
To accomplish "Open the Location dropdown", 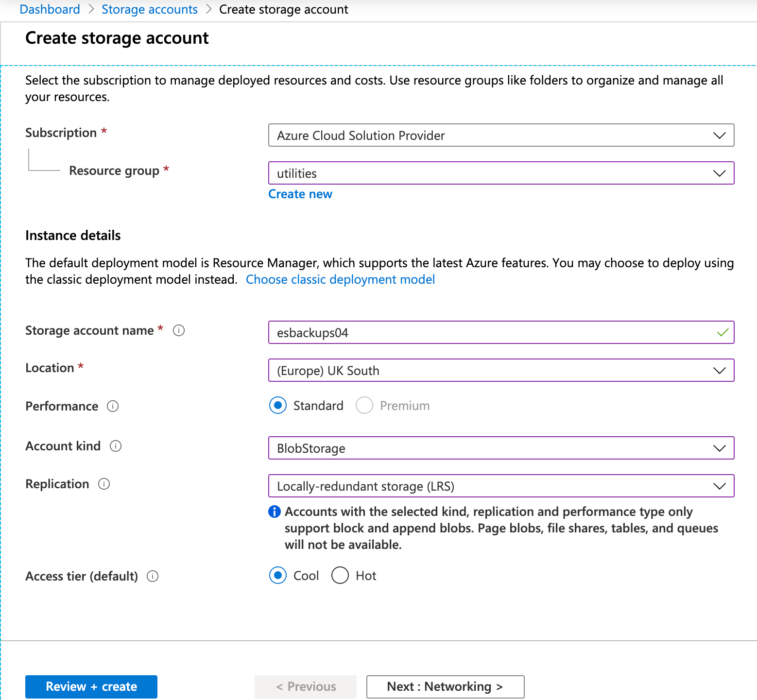I will pos(500,371).
